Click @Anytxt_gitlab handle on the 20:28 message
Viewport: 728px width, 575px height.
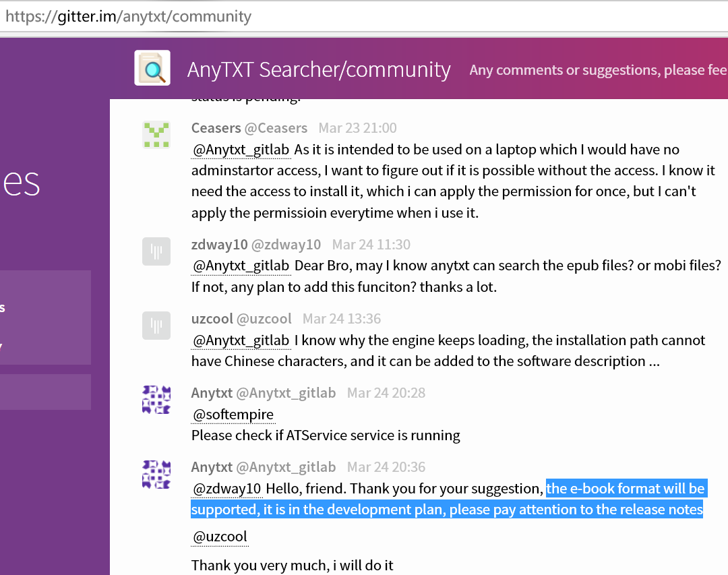[x=286, y=393]
